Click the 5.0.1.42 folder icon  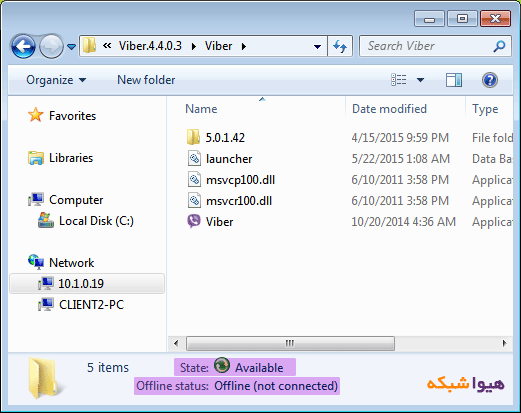point(193,137)
